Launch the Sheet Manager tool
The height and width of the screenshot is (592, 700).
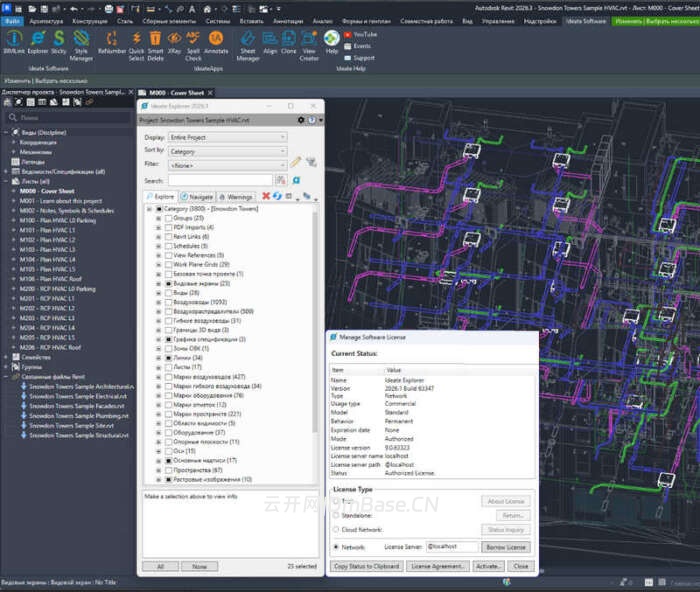248,45
